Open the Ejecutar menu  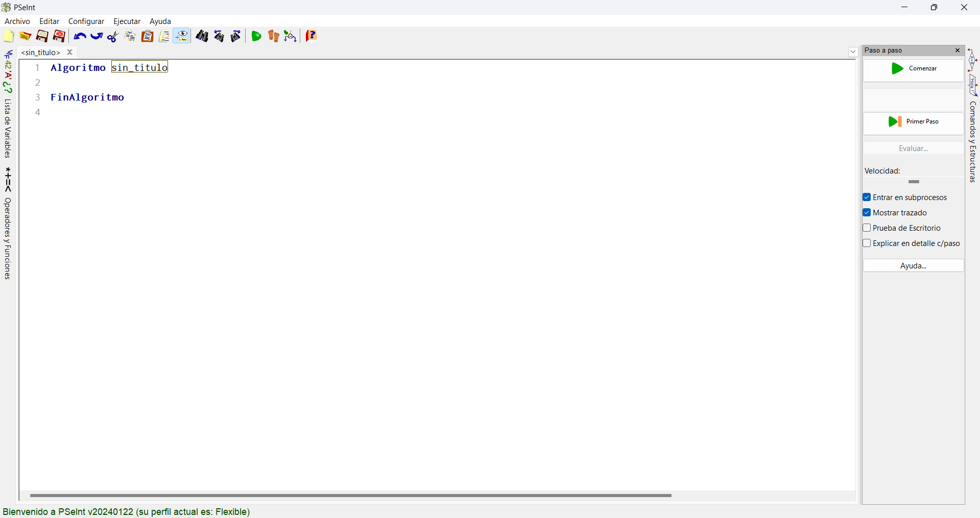click(127, 21)
